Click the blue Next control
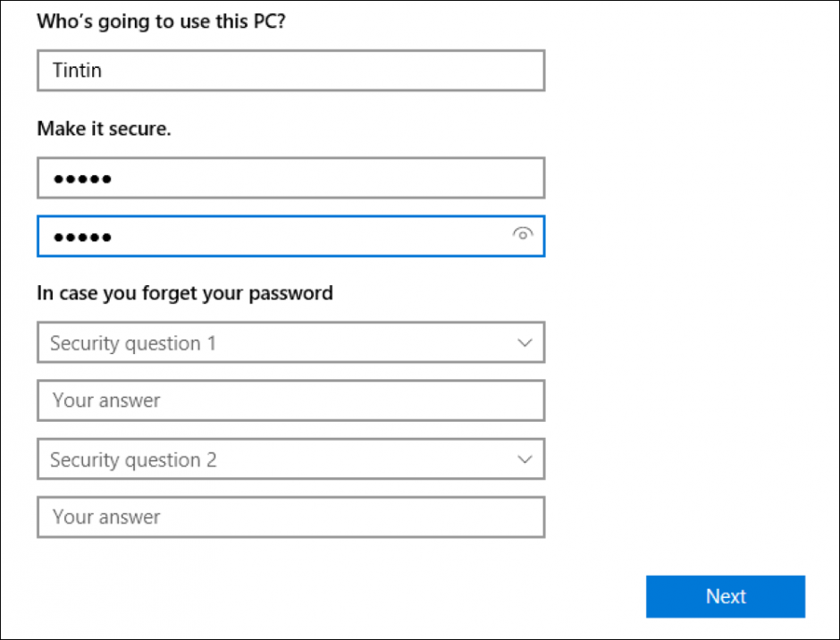Screen dimensions: 840x640 (725, 596)
